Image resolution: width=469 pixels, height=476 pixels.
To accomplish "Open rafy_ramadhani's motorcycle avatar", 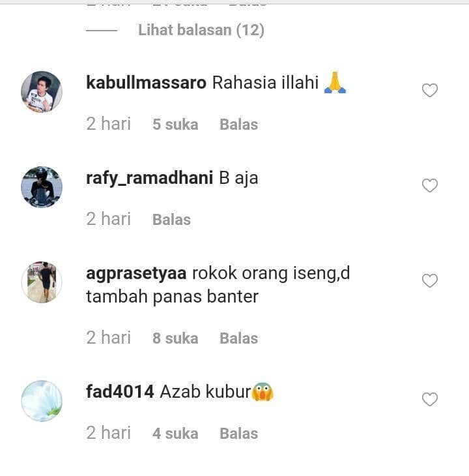I will point(42,187).
